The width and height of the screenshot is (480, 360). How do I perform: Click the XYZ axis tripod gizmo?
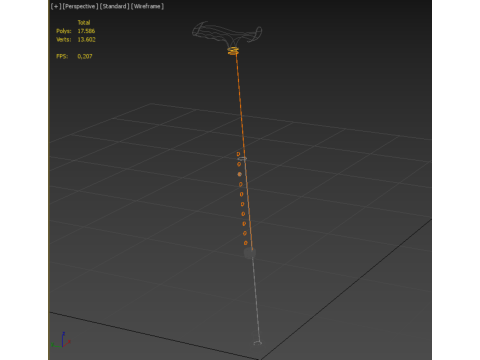[61, 340]
